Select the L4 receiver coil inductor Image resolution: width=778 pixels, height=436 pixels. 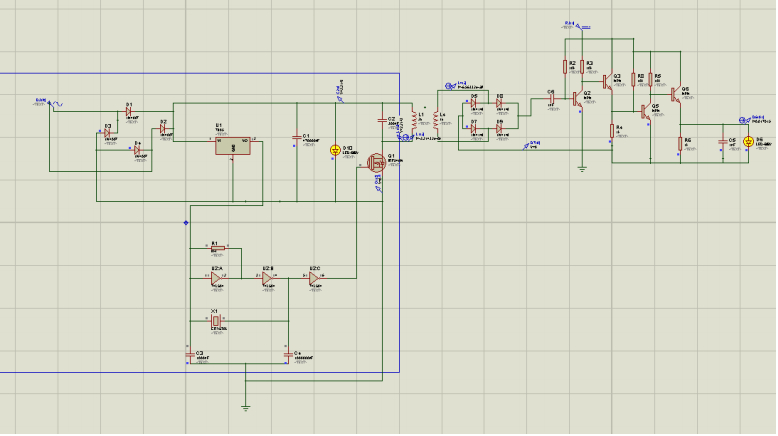tap(436, 120)
